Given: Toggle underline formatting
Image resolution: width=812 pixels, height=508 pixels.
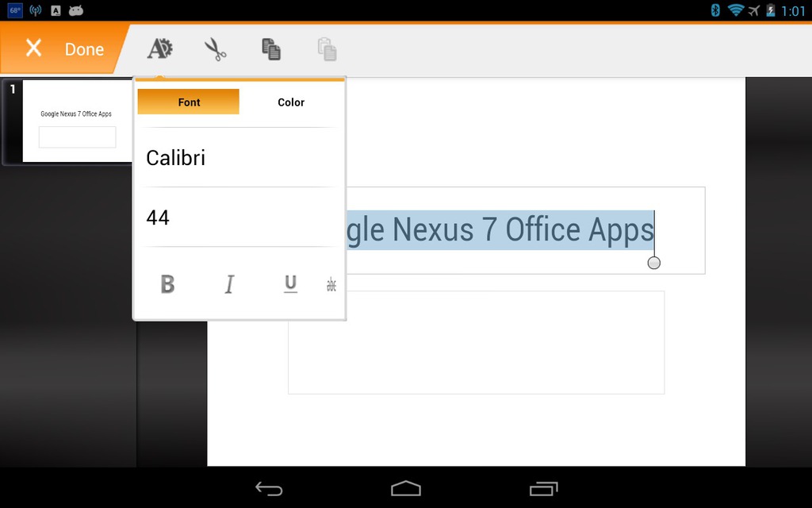Looking at the screenshot, I should tap(290, 284).
